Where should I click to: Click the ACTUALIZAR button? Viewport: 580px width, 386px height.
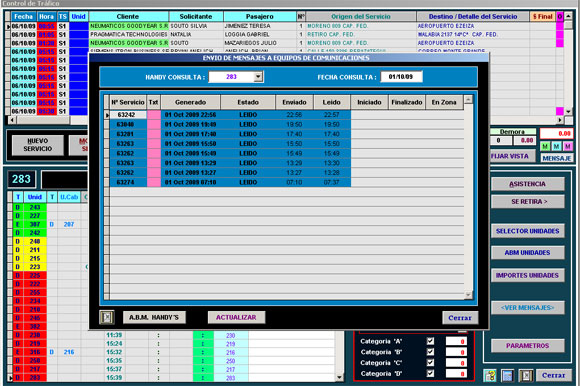[x=236, y=317]
